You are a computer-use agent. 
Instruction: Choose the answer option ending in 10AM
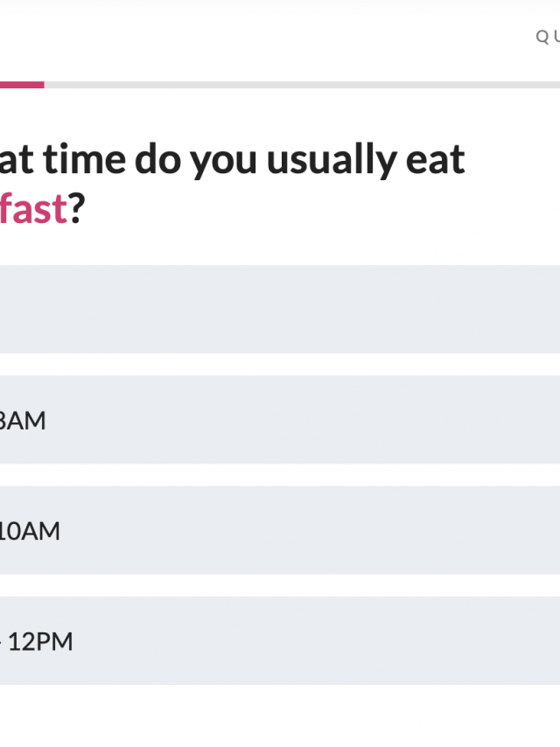pos(280,530)
